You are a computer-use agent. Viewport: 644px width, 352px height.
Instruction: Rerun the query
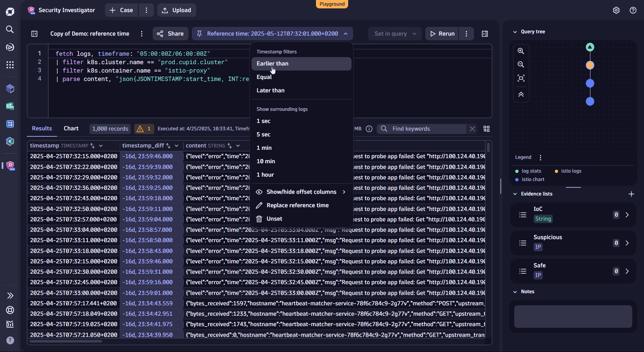point(442,34)
